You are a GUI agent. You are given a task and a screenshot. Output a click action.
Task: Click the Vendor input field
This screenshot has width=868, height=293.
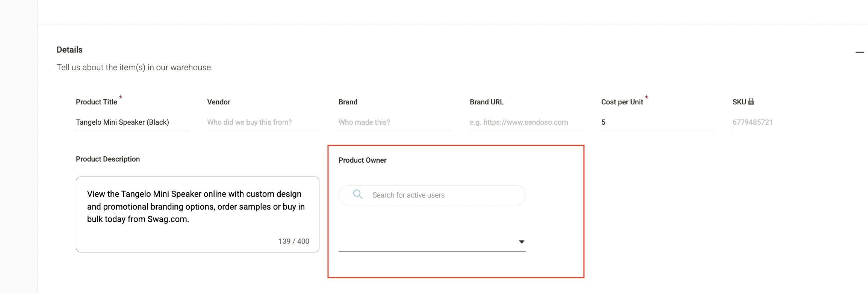[263, 122]
